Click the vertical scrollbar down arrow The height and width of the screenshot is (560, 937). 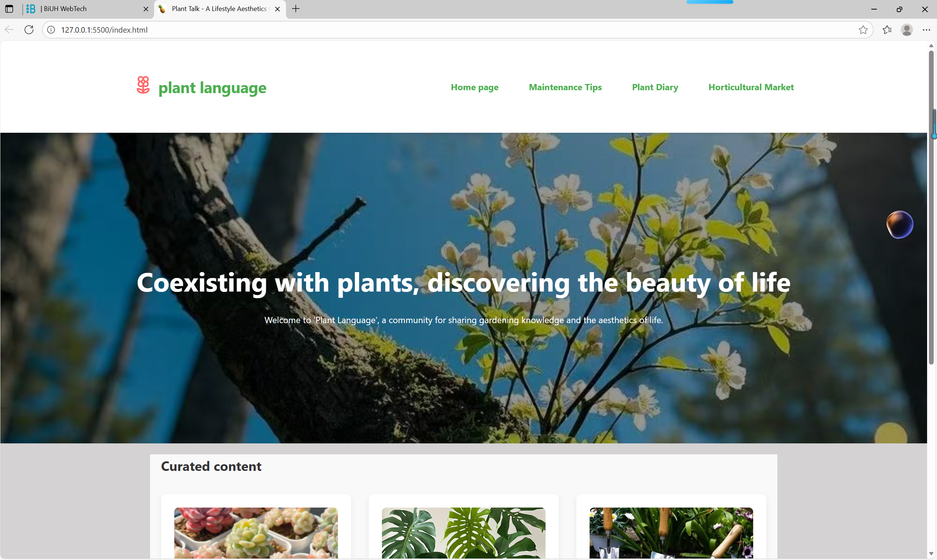click(931, 554)
